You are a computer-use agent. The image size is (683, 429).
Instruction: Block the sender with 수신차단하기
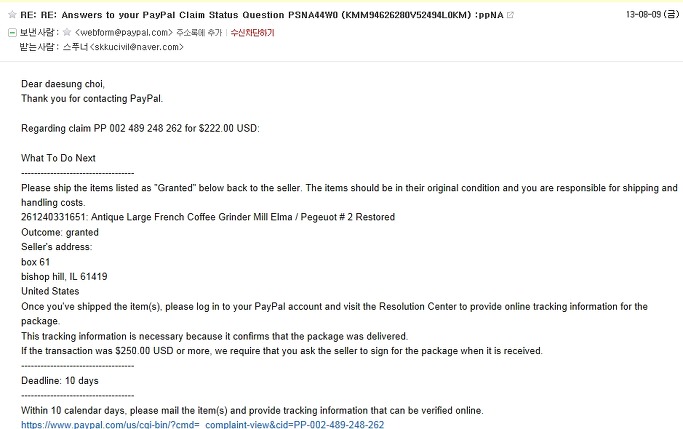tap(253, 32)
